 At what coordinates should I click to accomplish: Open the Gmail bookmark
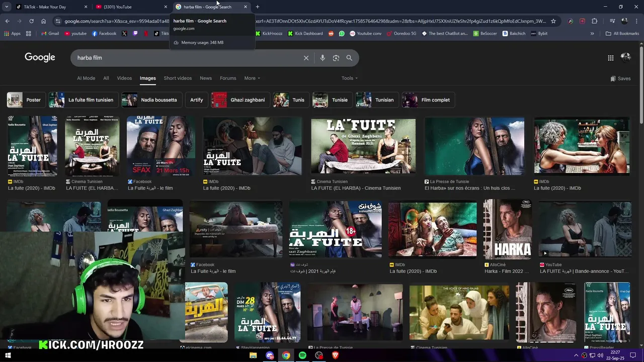tap(50, 34)
